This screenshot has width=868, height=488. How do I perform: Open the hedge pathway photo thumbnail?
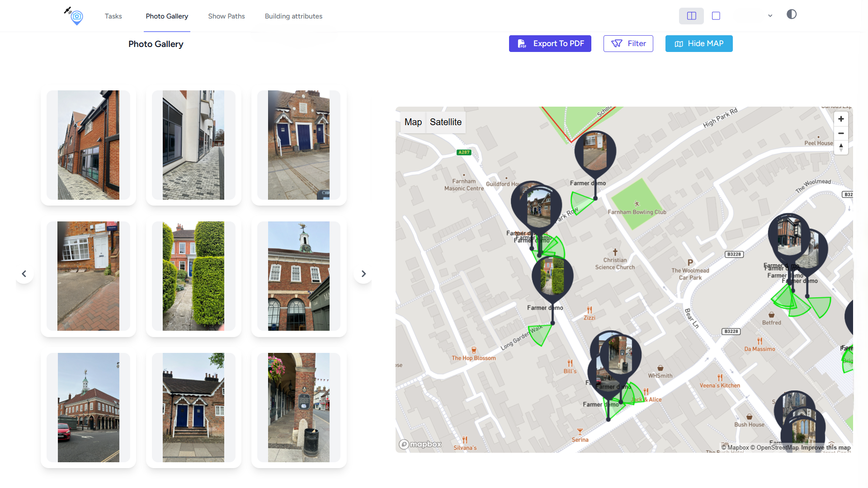pyautogui.click(x=193, y=276)
